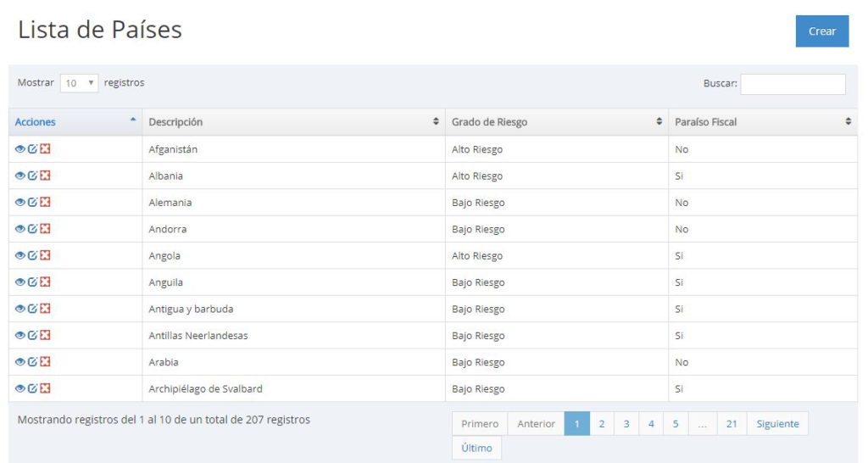This screenshot has height=463, width=868.
Task: Edit the Arabia record
Action: 33,361
